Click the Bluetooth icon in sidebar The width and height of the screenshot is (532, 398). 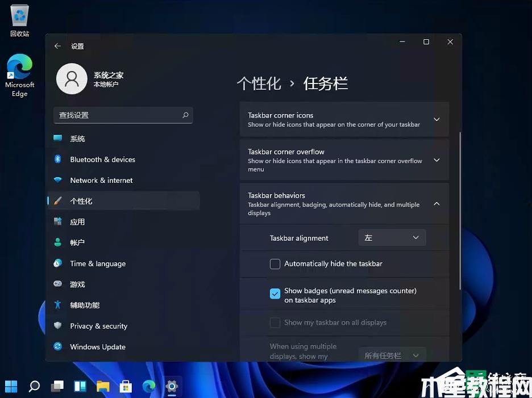click(57, 159)
